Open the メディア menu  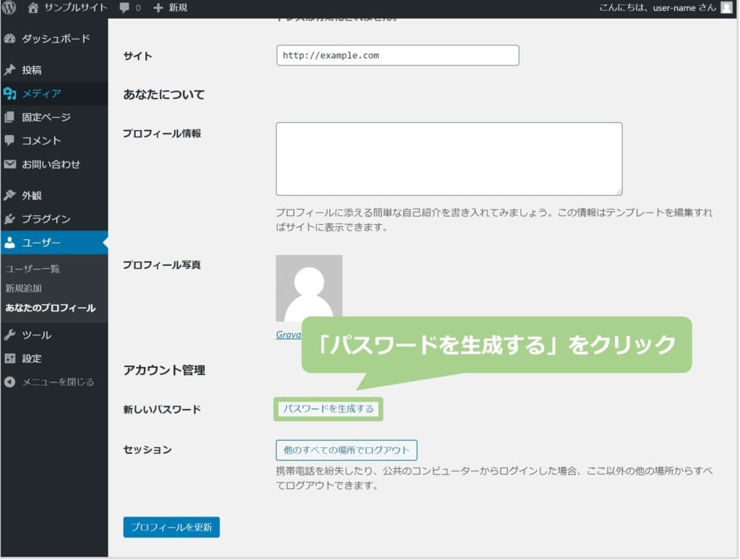[x=40, y=93]
